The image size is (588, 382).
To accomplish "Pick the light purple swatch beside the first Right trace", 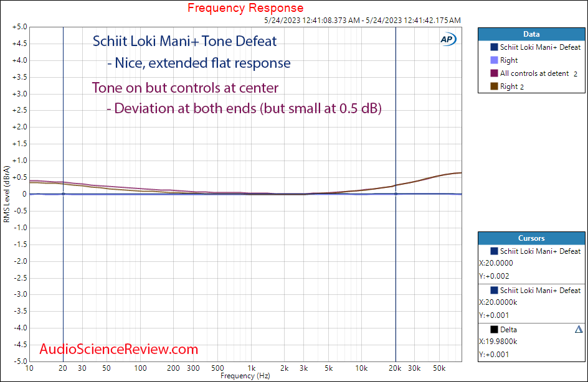I will pyautogui.click(x=494, y=60).
